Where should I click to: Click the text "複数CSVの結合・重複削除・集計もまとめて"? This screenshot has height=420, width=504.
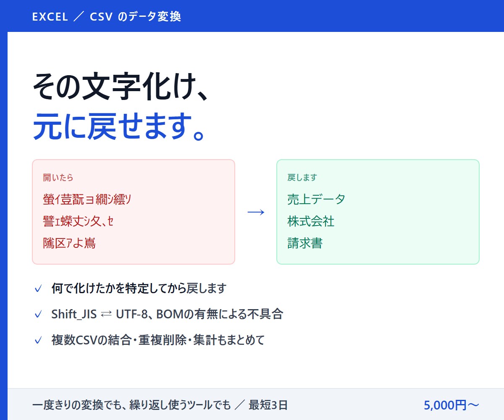point(158,340)
